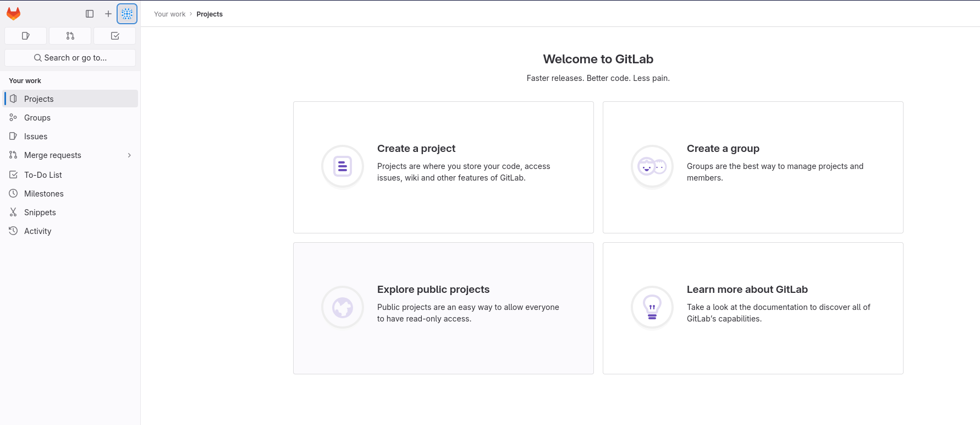Open To-Do List in the sidebar

(70, 175)
